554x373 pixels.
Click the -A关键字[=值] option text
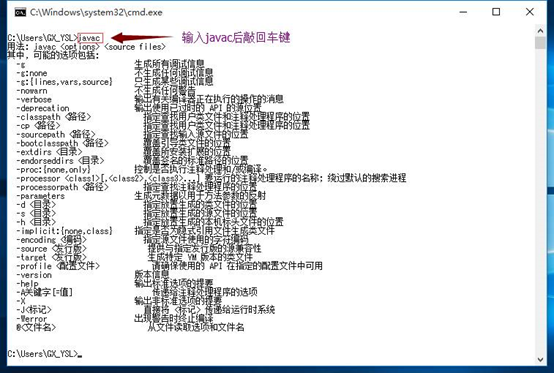click(45, 292)
